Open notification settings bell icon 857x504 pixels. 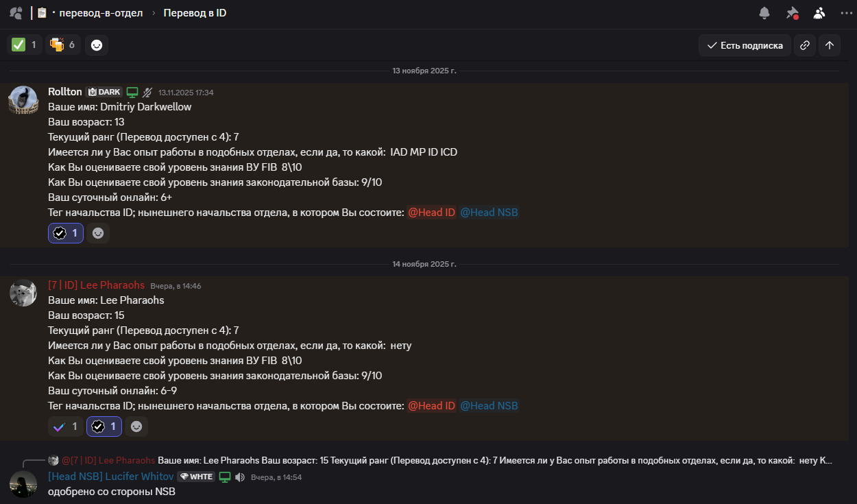pos(764,13)
